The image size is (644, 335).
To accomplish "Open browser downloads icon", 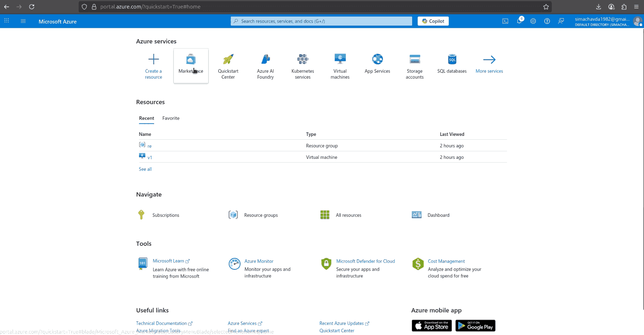I will (598, 7).
